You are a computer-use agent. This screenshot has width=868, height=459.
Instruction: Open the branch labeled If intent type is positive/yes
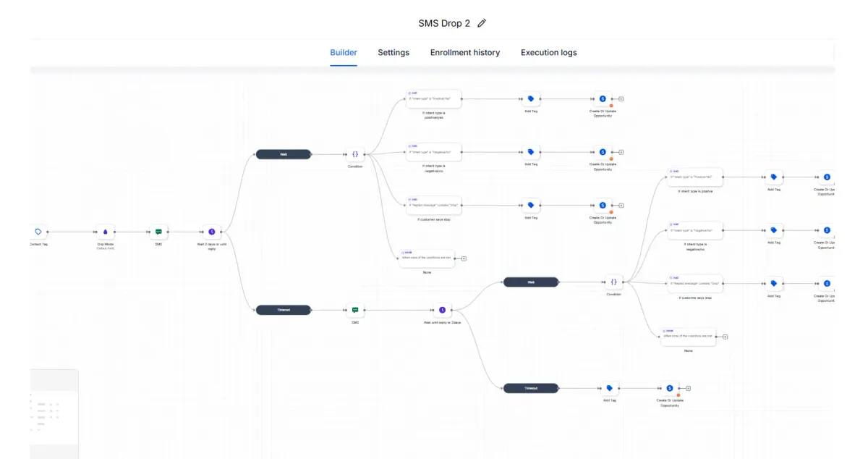point(434,99)
